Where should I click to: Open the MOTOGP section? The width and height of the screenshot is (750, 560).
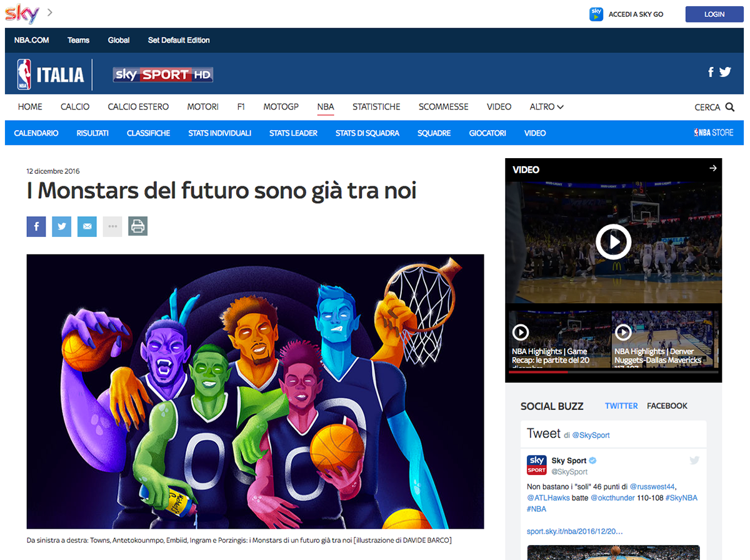pos(281,107)
